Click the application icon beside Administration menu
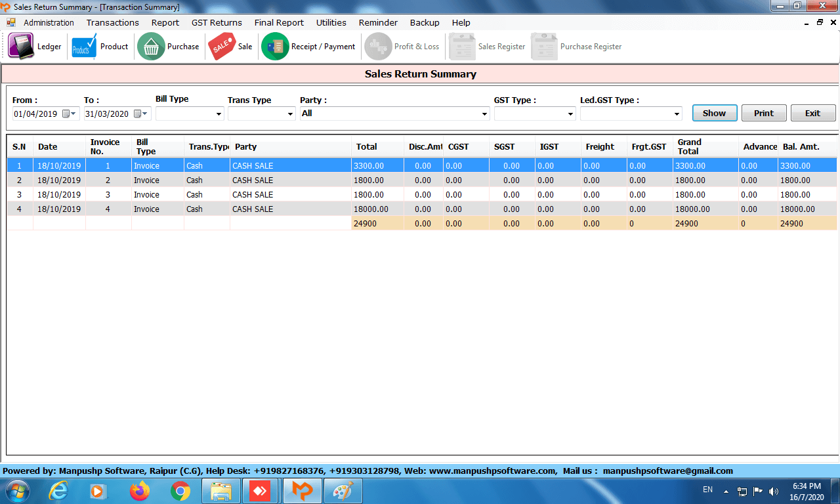840x504 pixels. pos(11,22)
